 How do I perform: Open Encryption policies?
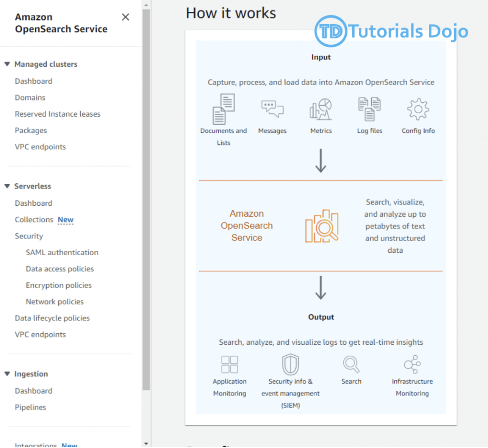pyautogui.click(x=59, y=285)
